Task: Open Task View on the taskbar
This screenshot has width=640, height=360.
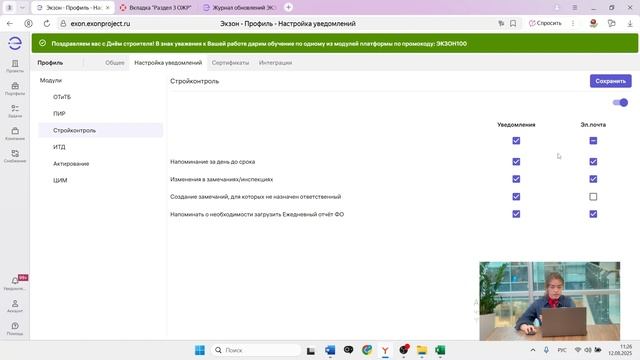Action: [311, 350]
